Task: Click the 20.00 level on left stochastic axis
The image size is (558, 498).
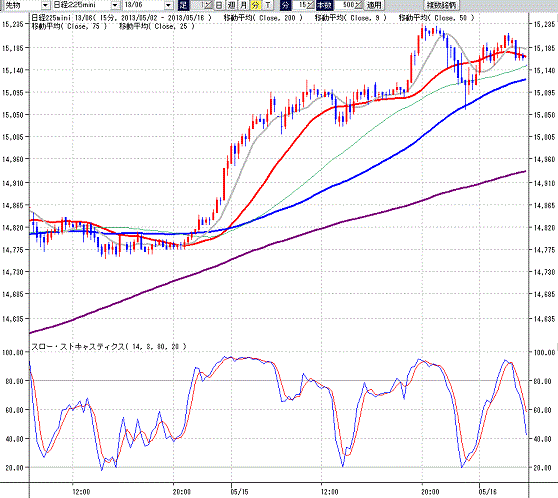Action: click(x=14, y=468)
